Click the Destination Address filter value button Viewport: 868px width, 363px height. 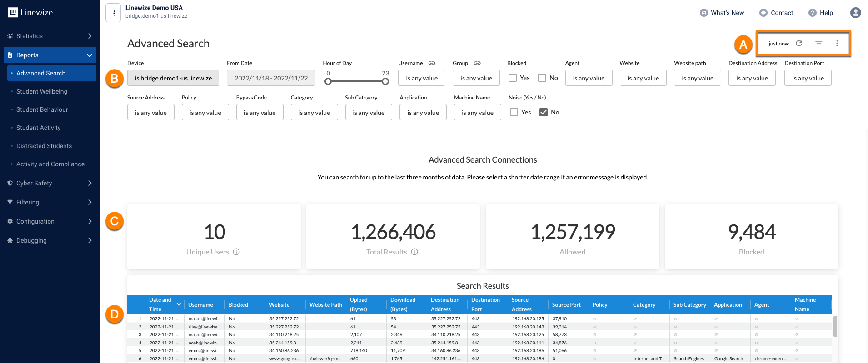tap(752, 78)
